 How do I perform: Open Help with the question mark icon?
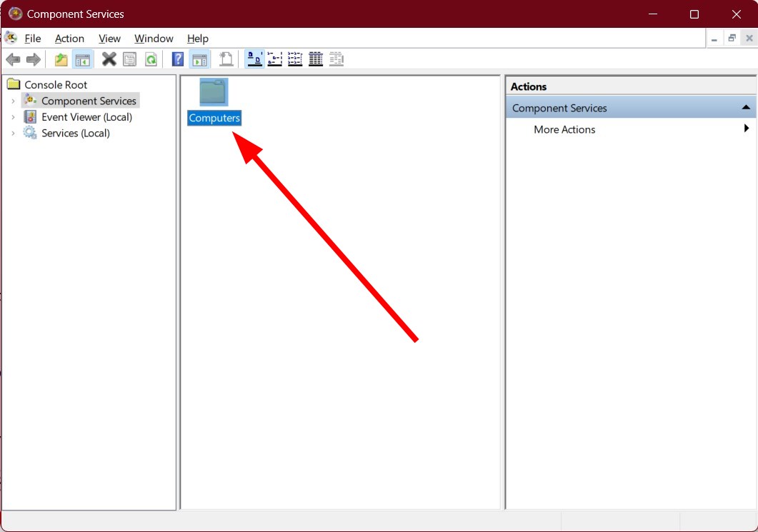coord(178,59)
